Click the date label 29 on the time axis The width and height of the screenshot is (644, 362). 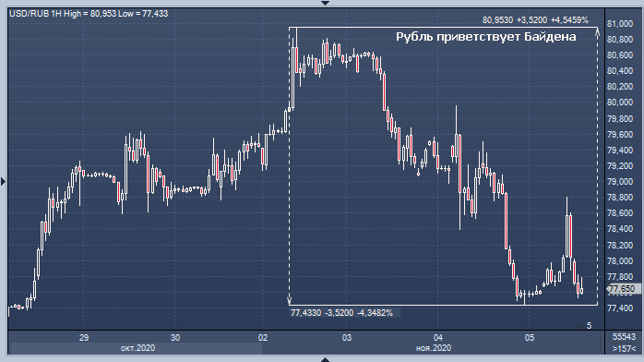(84, 338)
